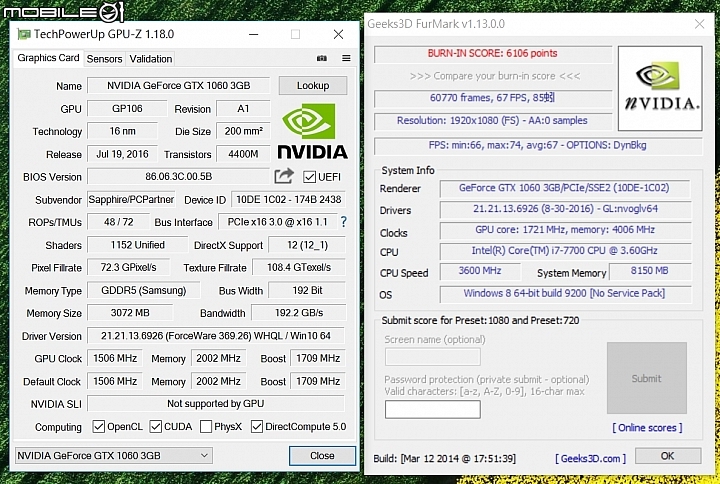Click the ROPs/TMUs value 48 / 72
The image size is (720, 484).
(x=118, y=222)
